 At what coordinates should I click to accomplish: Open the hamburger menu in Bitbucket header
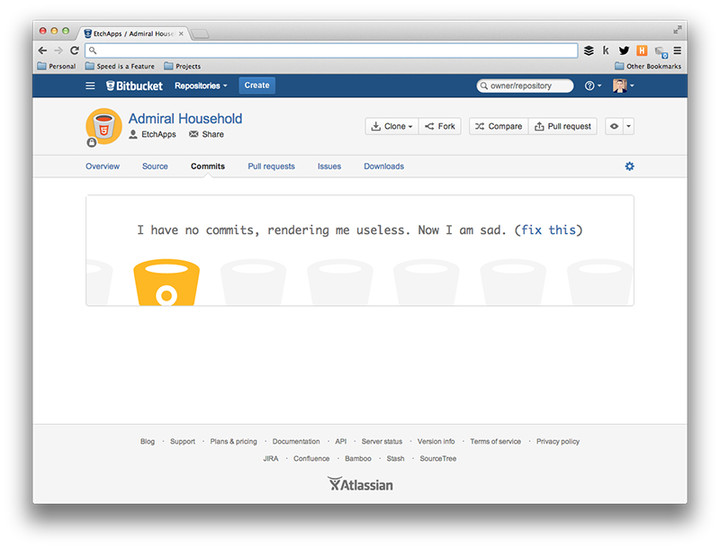(x=90, y=86)
